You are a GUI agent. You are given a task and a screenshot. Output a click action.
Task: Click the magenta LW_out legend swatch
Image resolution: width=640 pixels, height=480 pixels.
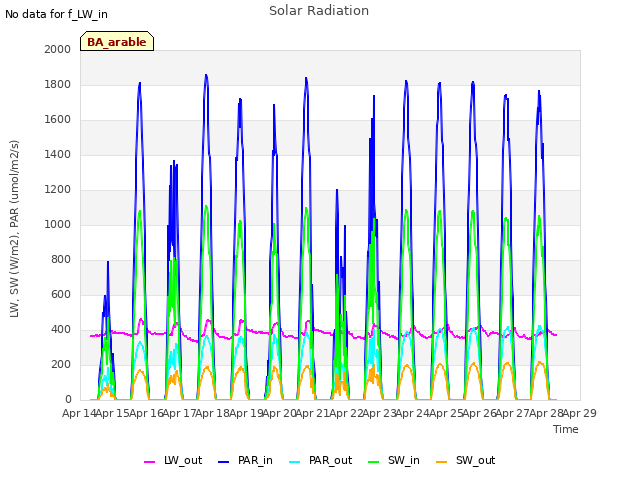pos(149,462)
